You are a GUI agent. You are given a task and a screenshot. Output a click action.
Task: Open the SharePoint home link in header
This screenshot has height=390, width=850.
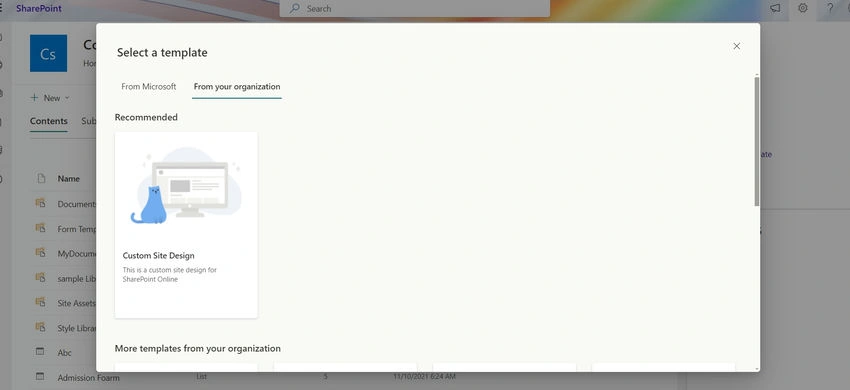point(38,9)
